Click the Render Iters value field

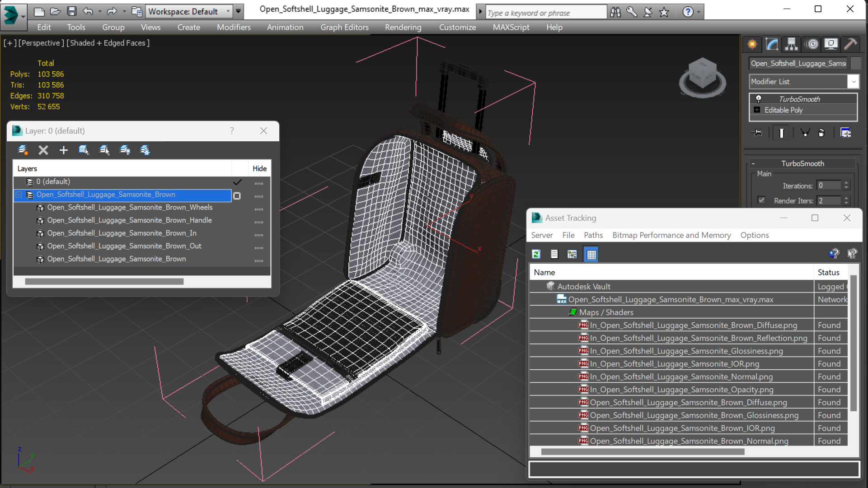pos(829,200)
